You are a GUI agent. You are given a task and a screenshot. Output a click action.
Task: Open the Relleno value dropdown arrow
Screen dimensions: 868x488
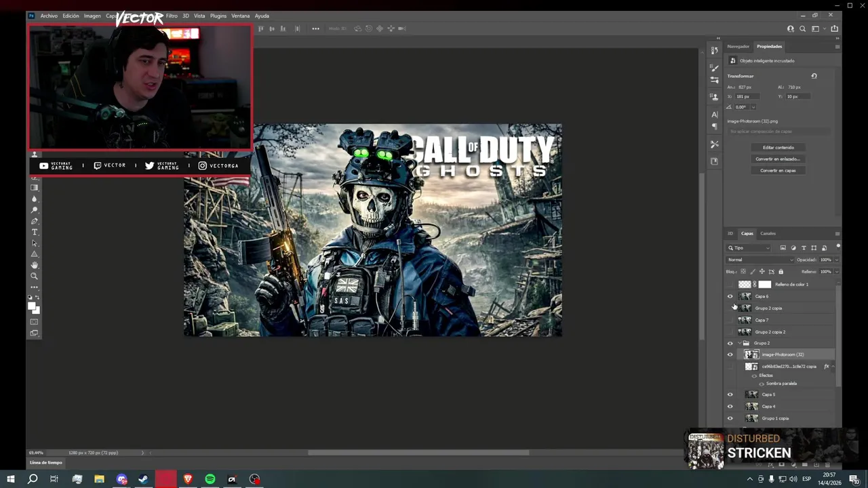point(835,272)
